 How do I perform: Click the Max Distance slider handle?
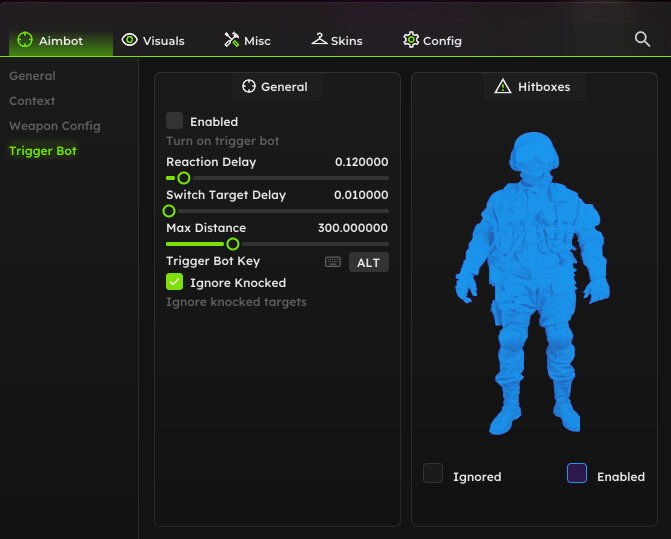point(233,244)
